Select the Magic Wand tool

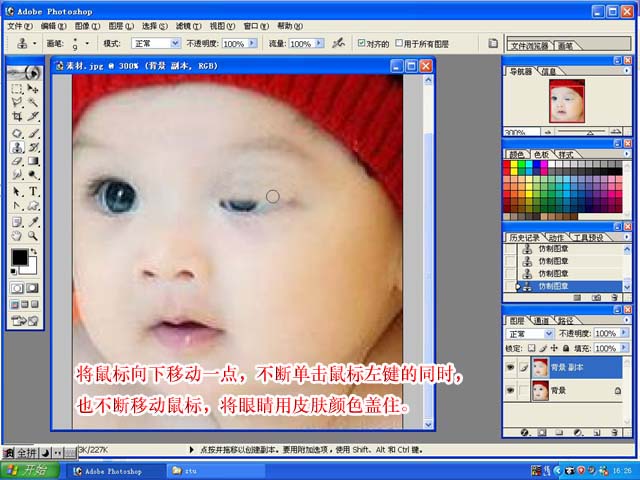[33, 102]
